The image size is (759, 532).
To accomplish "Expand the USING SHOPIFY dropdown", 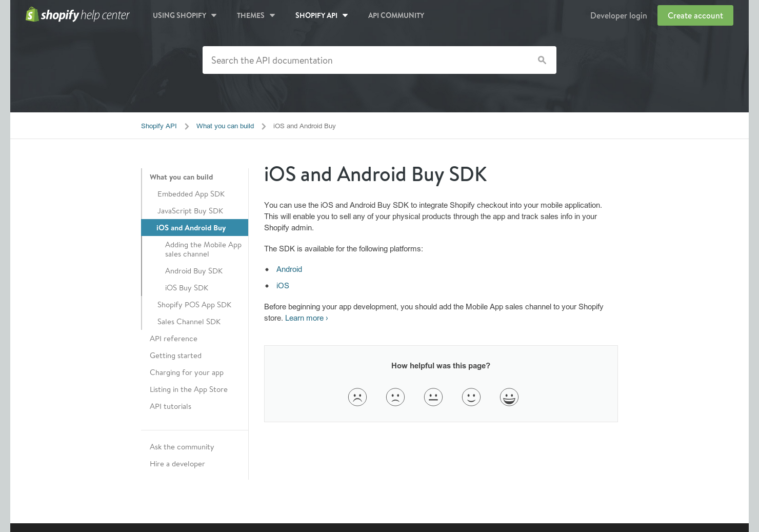I will pyautogui.click(x=185, y=15).
